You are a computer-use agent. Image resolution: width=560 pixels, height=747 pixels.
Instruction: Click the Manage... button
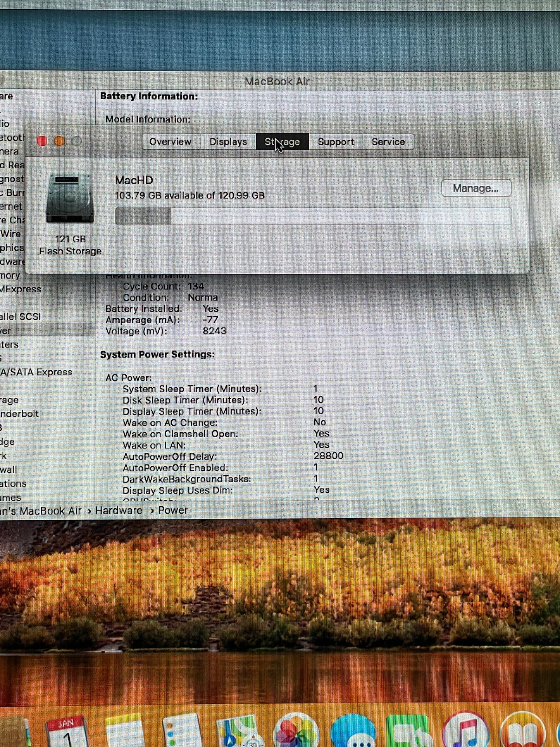click(x=476, y=188)
